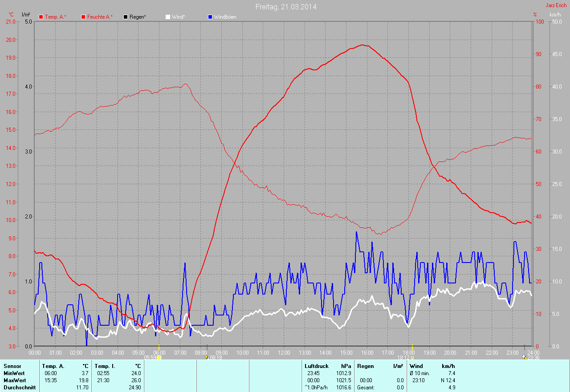Click the pressure value 1012.9

coord(343,373)
